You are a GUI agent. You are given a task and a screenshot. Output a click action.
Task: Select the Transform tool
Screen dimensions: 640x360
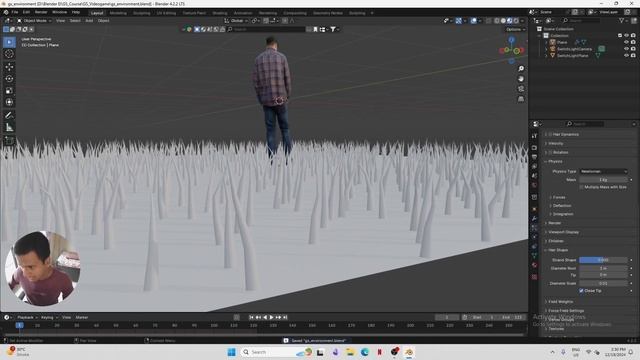pyautogui.click(x=9, y=102)
